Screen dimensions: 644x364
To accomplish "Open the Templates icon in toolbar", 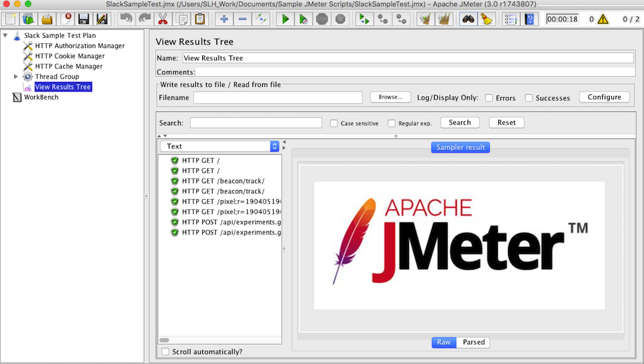I will [28, 19].
